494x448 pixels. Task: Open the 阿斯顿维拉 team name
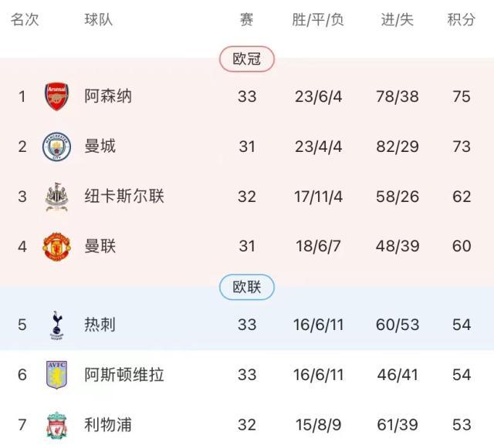pyautogui.click(x=124, y=375)
